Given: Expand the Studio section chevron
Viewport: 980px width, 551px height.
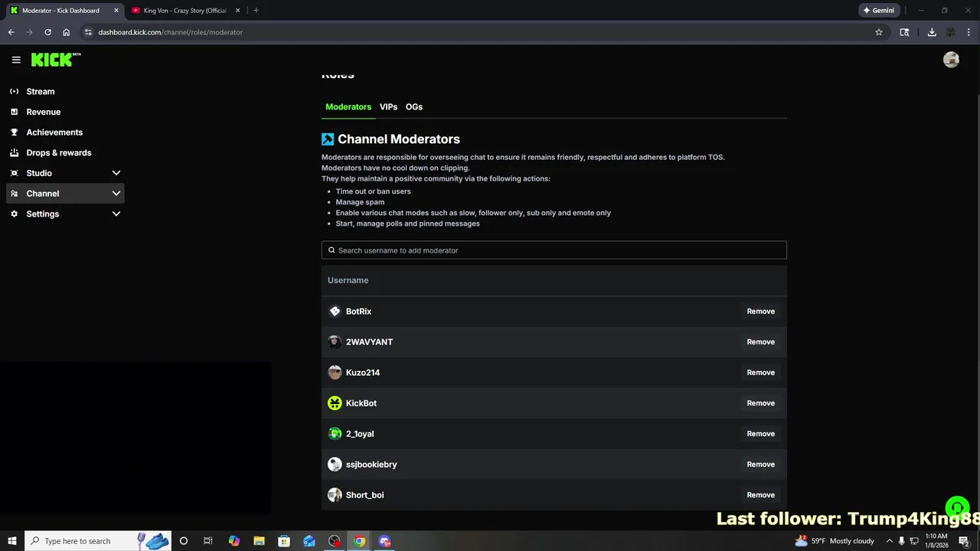Looking at the screenshot, I should click(x=116, y=173).
